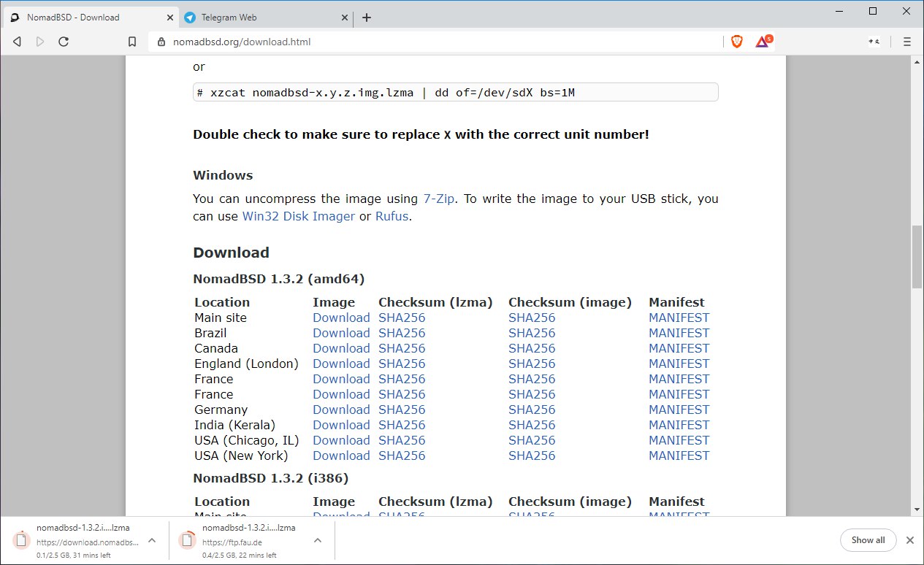924x565 pixels.
Task: Download amd64 image from Main site
Action: tap(341, 318)
